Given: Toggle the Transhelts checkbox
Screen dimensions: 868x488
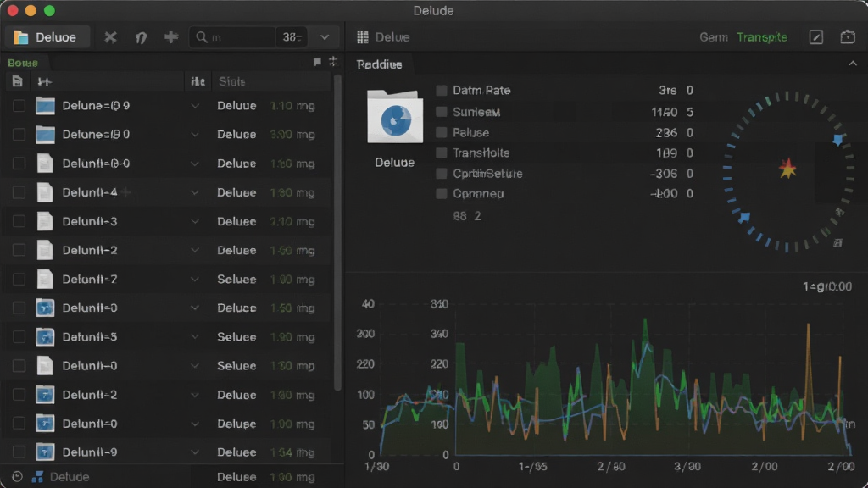Looking at the screenshot, I should [x=441, y=152].
